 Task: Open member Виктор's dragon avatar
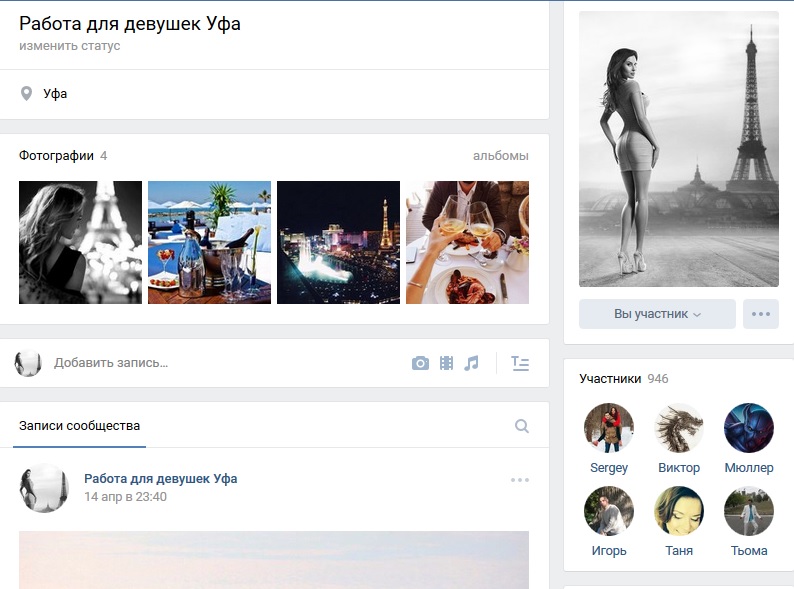[679, 428]
